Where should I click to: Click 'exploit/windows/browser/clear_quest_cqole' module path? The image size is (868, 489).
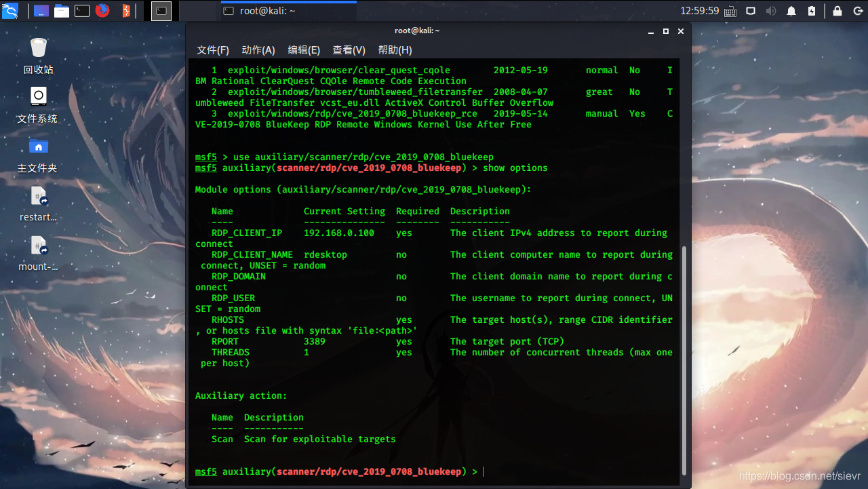pyautogui.click(x=339, y=71)
